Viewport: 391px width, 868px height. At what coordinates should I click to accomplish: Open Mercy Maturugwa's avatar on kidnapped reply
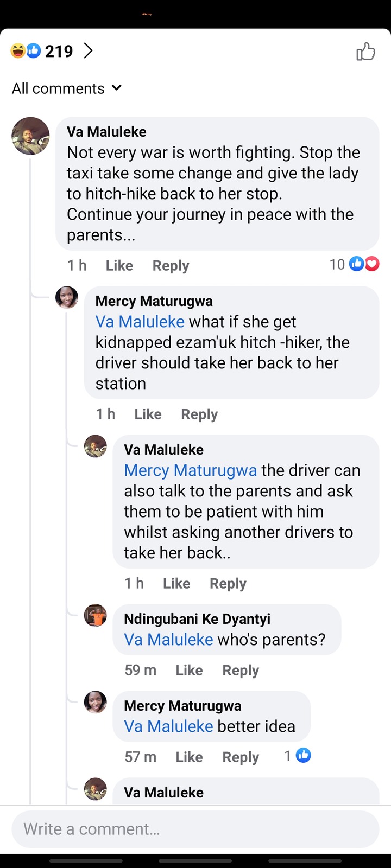coord(67,298)
